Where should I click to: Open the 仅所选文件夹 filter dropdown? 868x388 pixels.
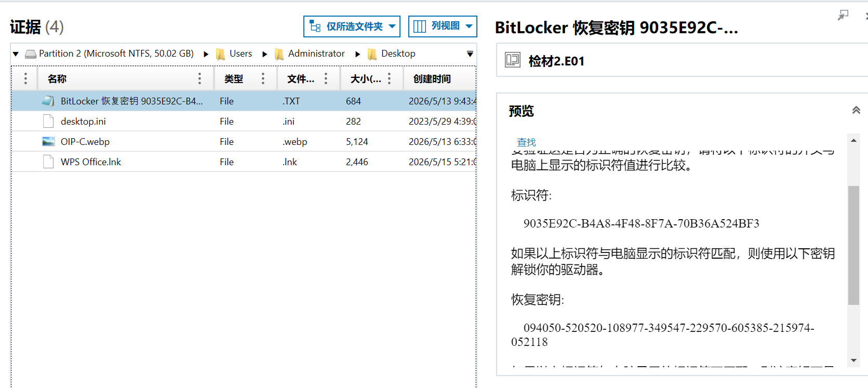click(x=352, y=26)
